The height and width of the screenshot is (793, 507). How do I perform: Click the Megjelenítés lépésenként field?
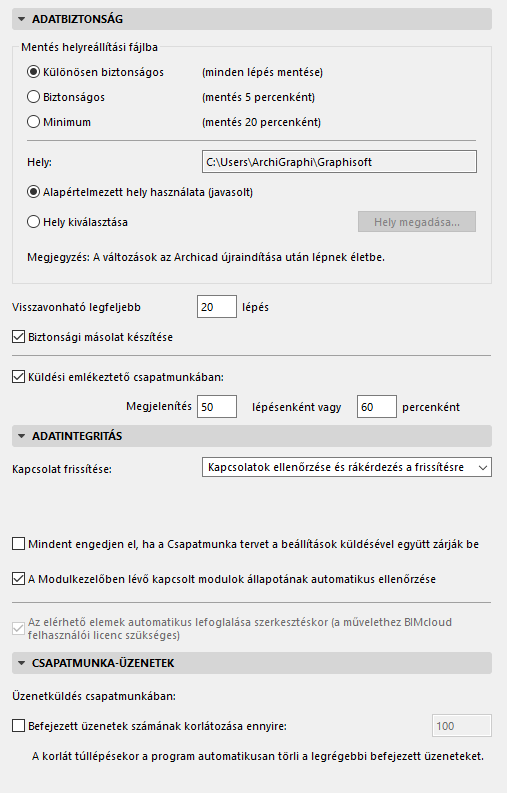[x=217, y=407]
